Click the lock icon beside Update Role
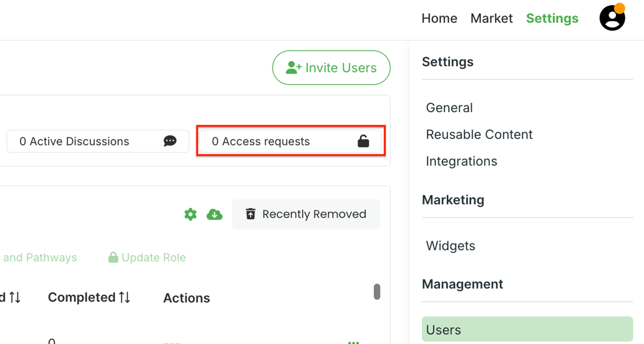The height and width of the screenshot is (344, 644). click(113, 257)
